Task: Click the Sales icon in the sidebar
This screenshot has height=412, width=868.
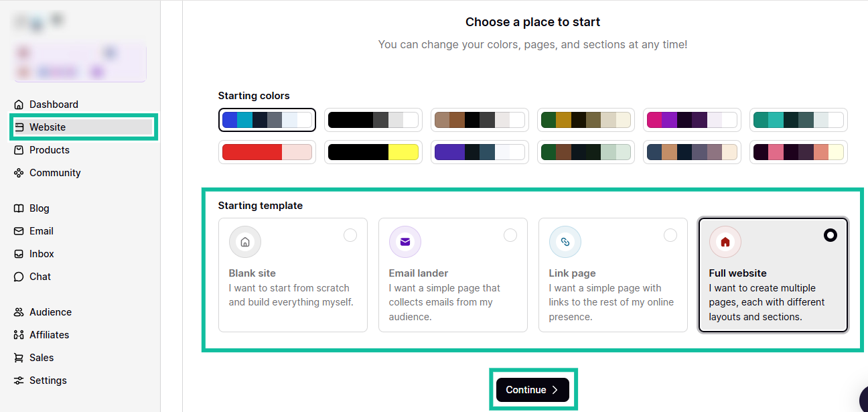Action: tap(20, 357)
